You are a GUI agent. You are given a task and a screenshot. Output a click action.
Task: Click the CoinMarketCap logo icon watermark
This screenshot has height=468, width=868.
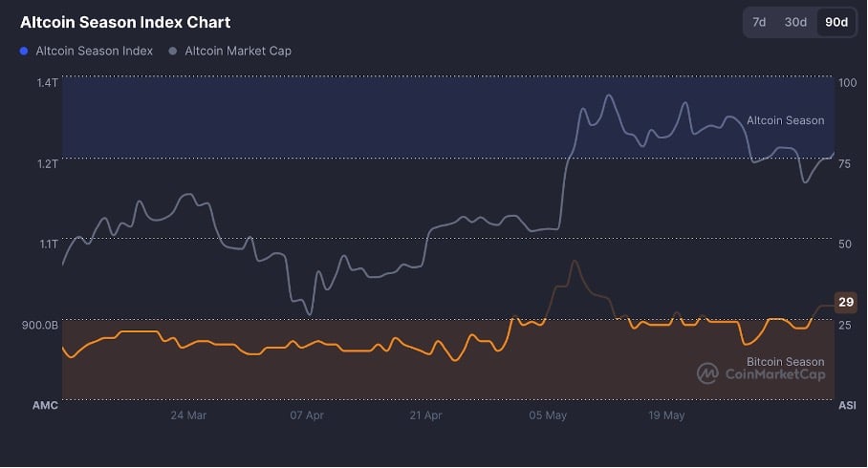(707, 372)
